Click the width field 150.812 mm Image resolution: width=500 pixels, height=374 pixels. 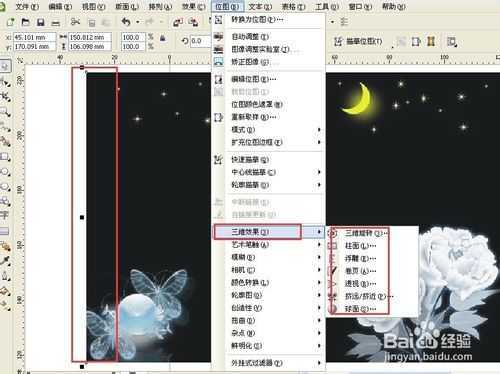tap(90, 37)
